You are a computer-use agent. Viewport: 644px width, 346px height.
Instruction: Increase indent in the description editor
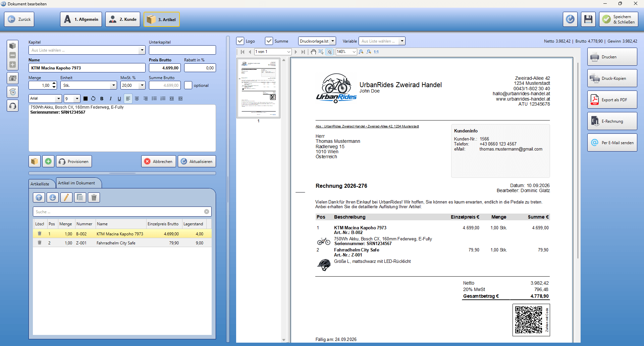point(172,99)
